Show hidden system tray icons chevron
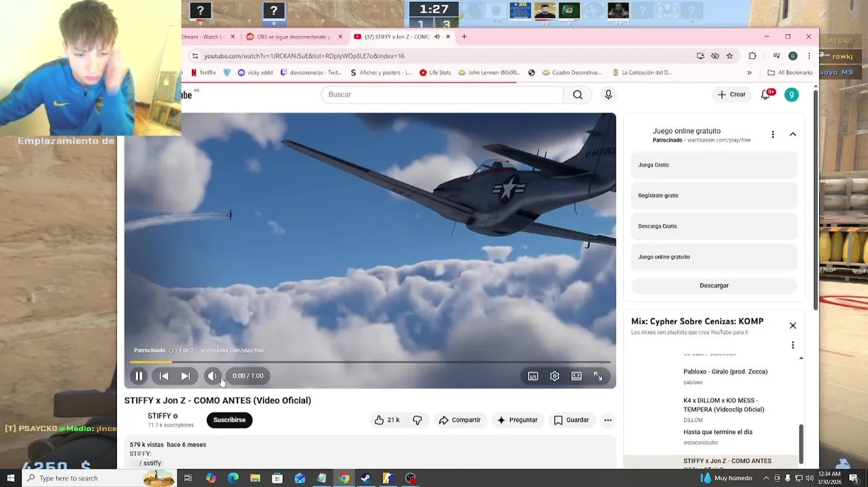Image resolution: width=868 pixels, height=487 pixels. click(x=767, y=478)
